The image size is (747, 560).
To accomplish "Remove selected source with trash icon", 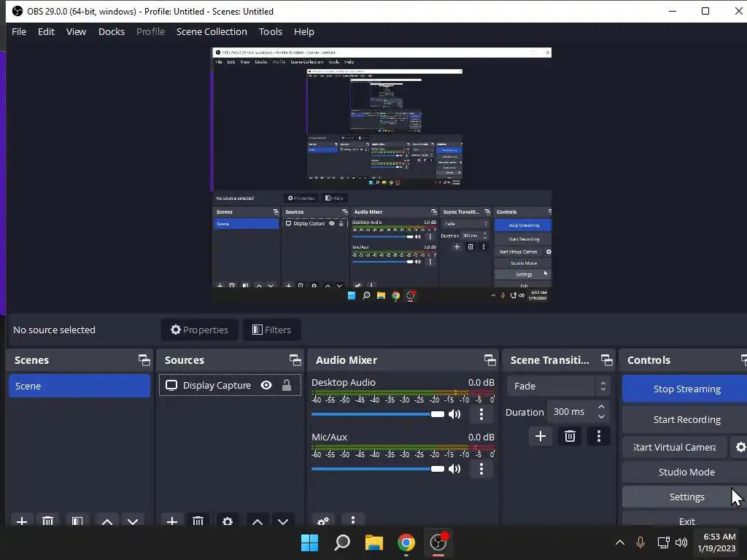I will tap(198, 521).
